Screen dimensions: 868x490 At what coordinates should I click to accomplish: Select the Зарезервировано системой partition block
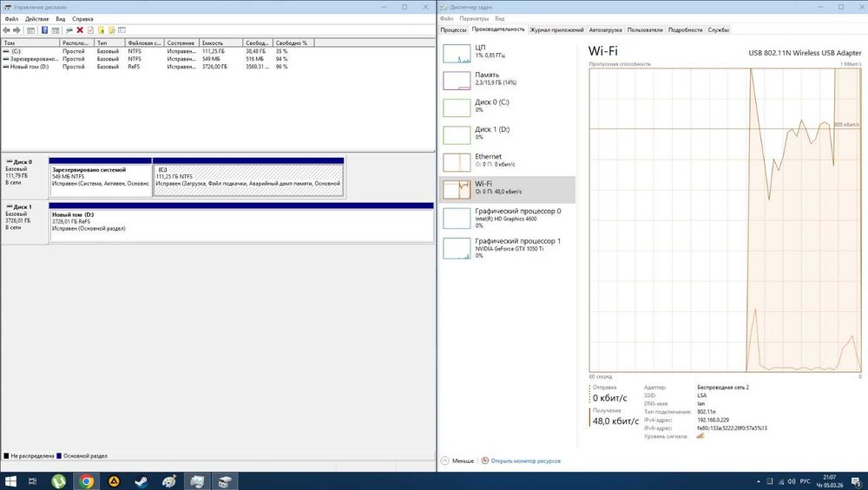100,178
